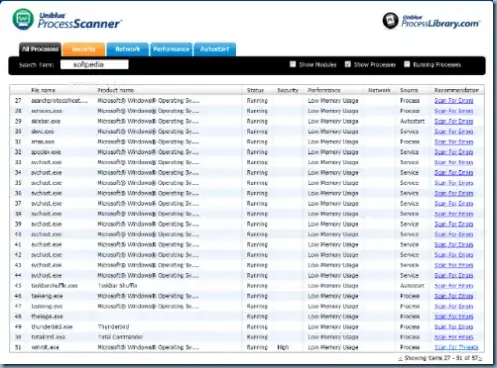Open the Autostart tab

pyautogui.click(x=215, y=49)
